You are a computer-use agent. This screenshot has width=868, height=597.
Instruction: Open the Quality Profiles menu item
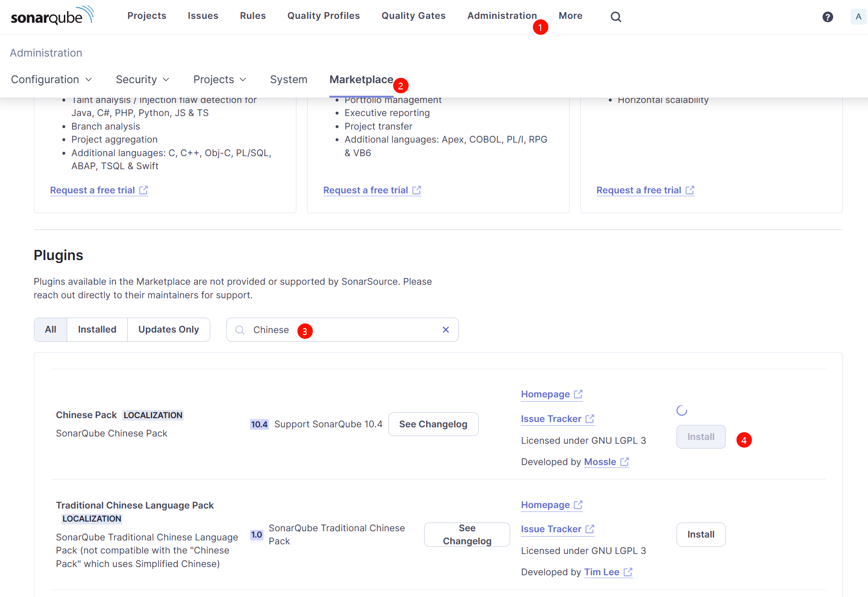(x=324, y=16)
